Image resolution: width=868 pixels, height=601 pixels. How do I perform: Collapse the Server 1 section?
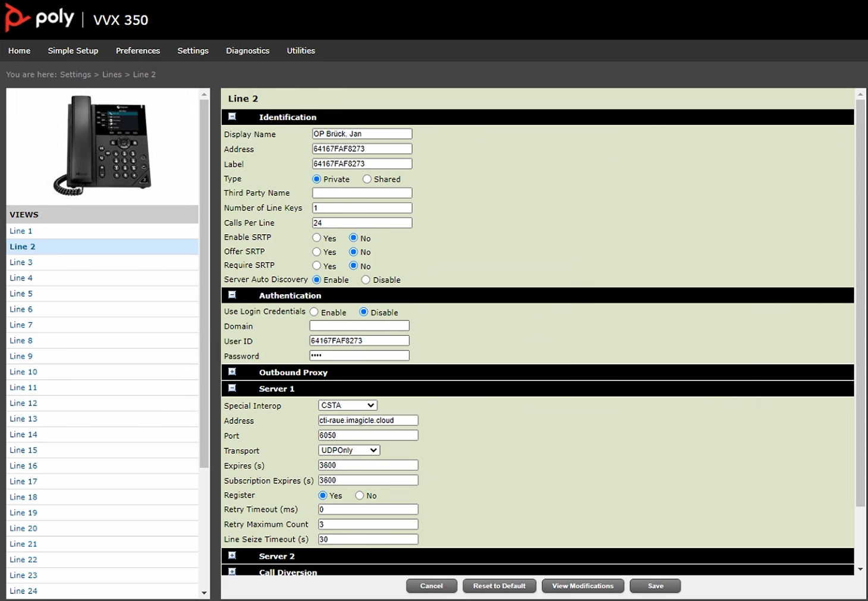click(232, 388)
